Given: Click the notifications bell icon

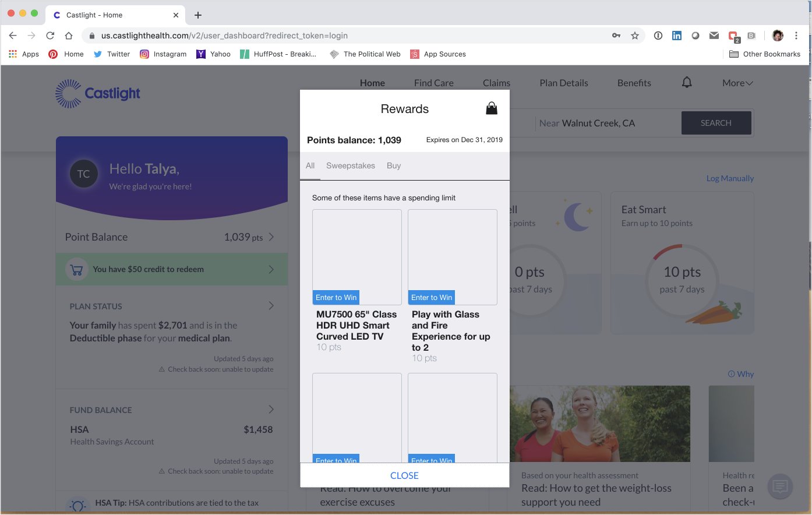Looking at the screenshot, I should 687,83.
